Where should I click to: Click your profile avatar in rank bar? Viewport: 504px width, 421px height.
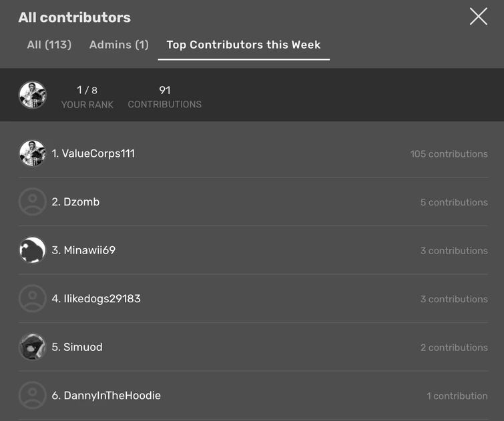tap(33, 95)
